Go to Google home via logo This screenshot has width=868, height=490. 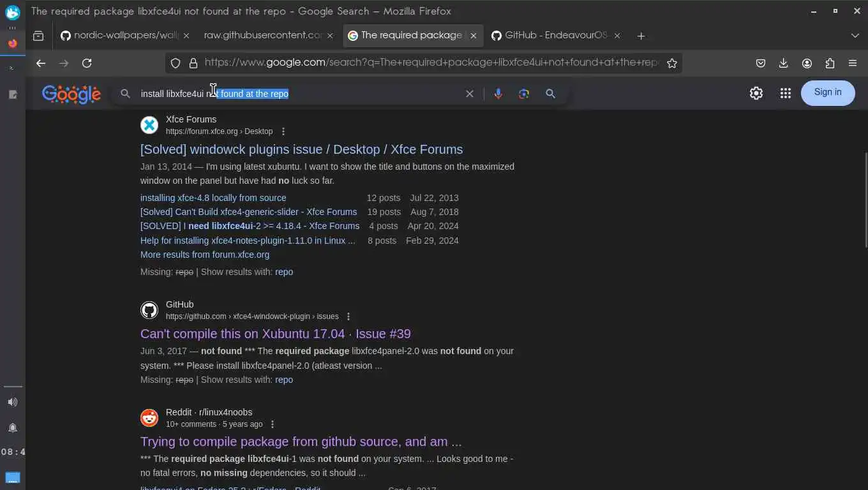(x=71, y=94)
